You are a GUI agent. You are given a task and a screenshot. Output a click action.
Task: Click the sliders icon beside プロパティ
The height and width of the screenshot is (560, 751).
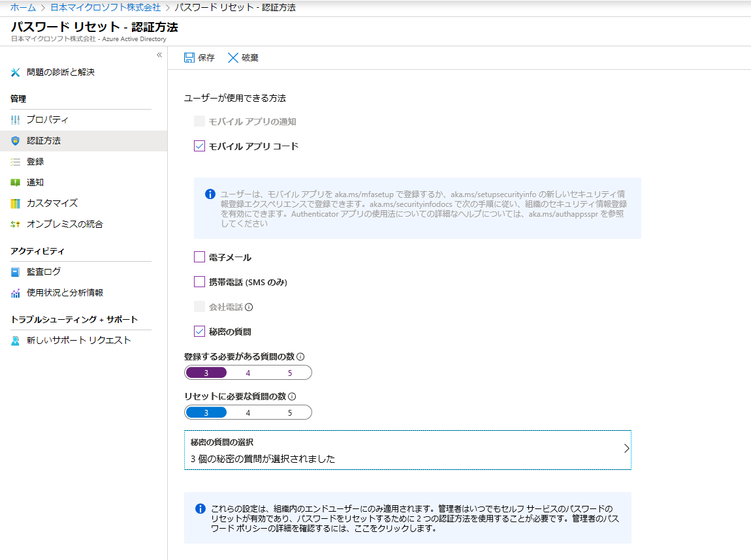click(15, 119)
